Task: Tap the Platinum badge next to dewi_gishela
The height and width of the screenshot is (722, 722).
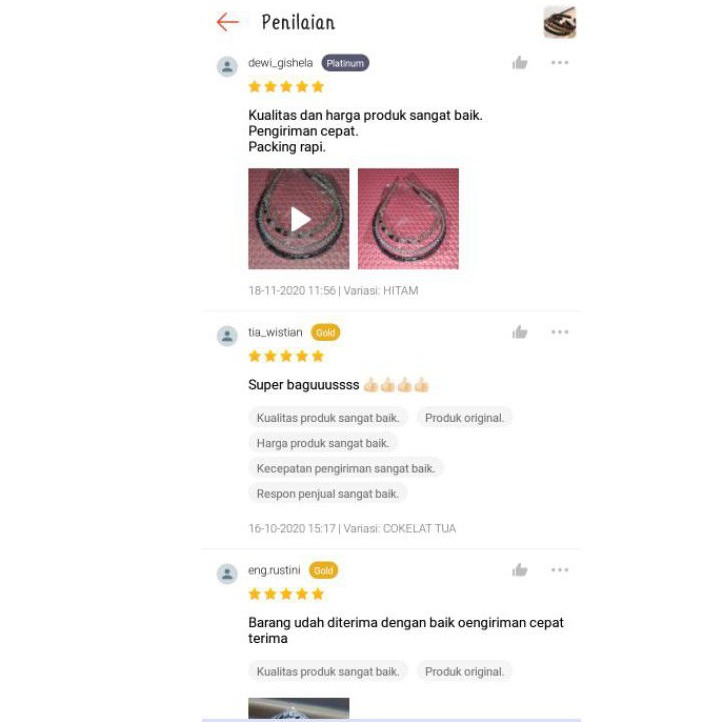Action: tap(345, 63)
